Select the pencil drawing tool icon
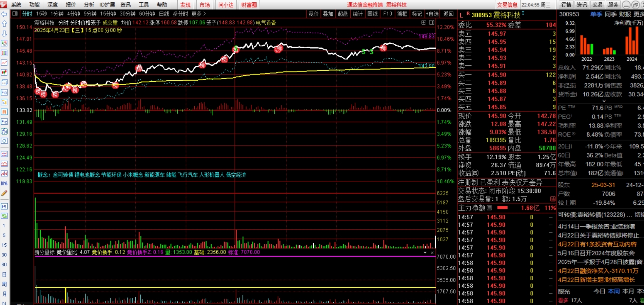This screenshot has height=305, width=644. tap(4, 193)
